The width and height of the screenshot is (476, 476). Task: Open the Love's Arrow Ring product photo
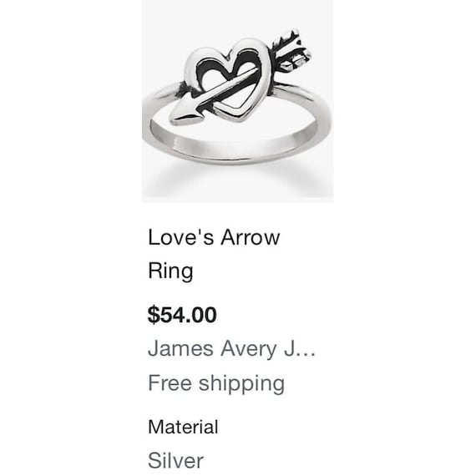click(238, 101)
